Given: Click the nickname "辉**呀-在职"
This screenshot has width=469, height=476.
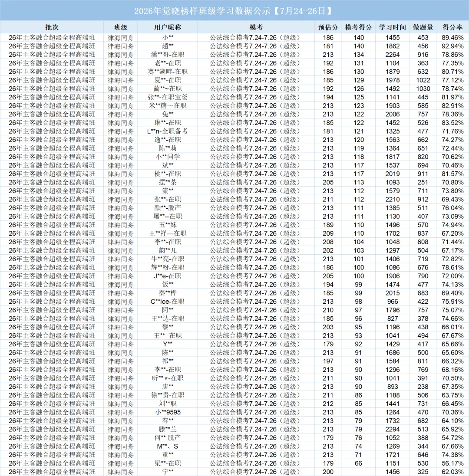Looking at the screenshot, I should pos(168,267).
